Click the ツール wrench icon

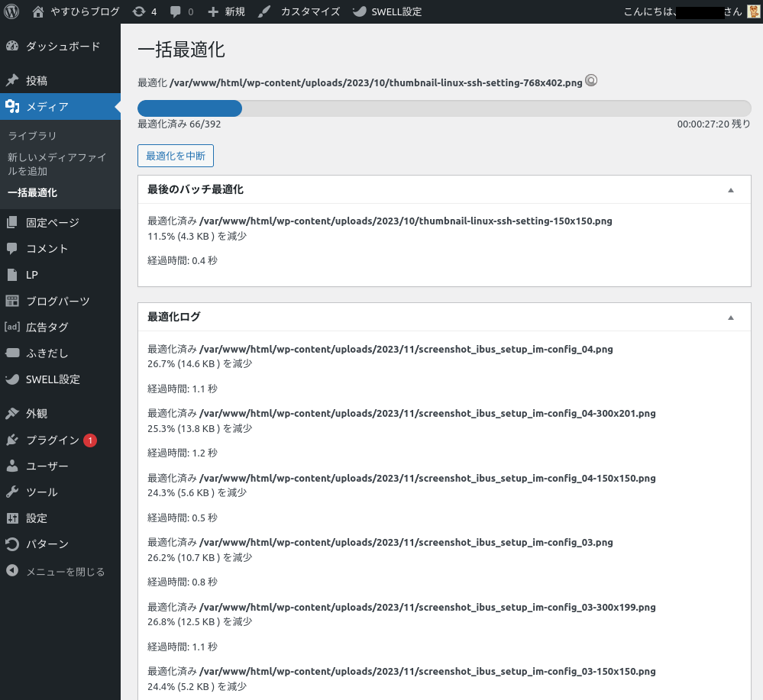coord(12,492)
